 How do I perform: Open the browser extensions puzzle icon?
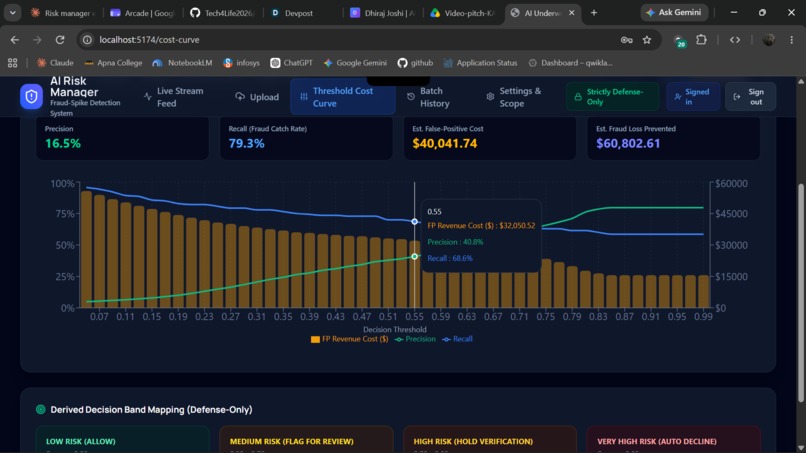click(x=701, y=40)
